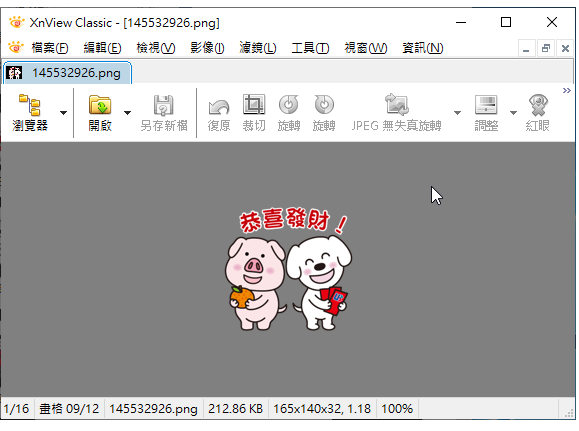Image resolution: width=579 pixels, height=431 pixels.
Task: Open the 調整 adjust tool icon
Action: (486, 105)
